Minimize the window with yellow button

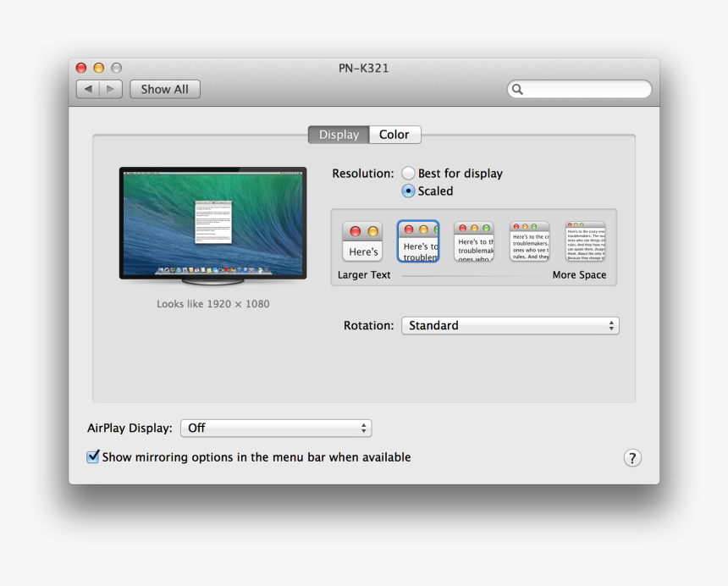(x=99, y=68)
